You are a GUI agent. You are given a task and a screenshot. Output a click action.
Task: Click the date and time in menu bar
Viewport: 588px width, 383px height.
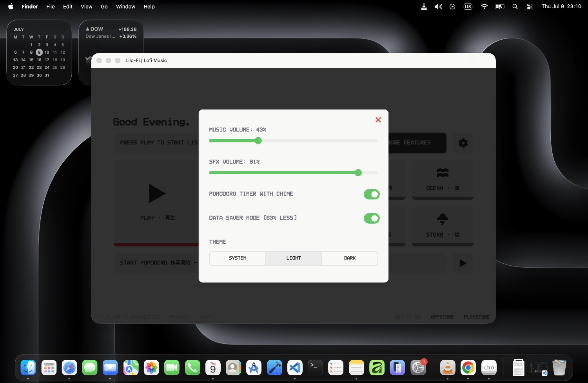(x=561, y=6)
